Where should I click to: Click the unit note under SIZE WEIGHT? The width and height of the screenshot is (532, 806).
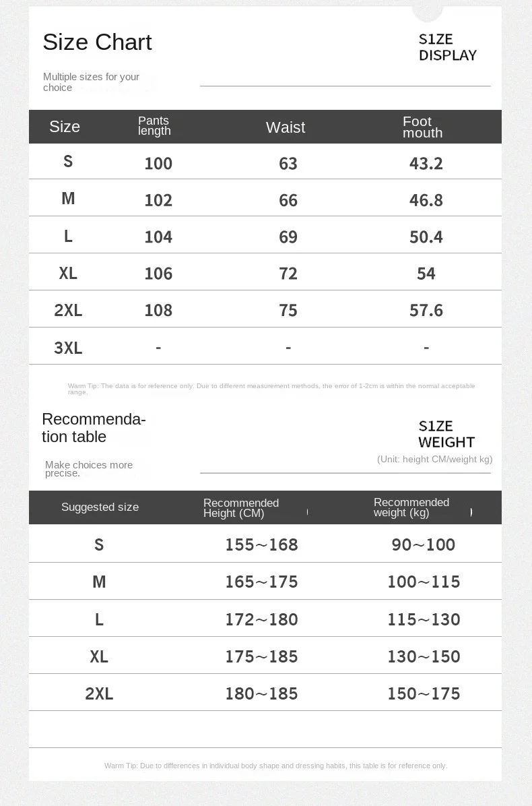[x=434, y=460]
